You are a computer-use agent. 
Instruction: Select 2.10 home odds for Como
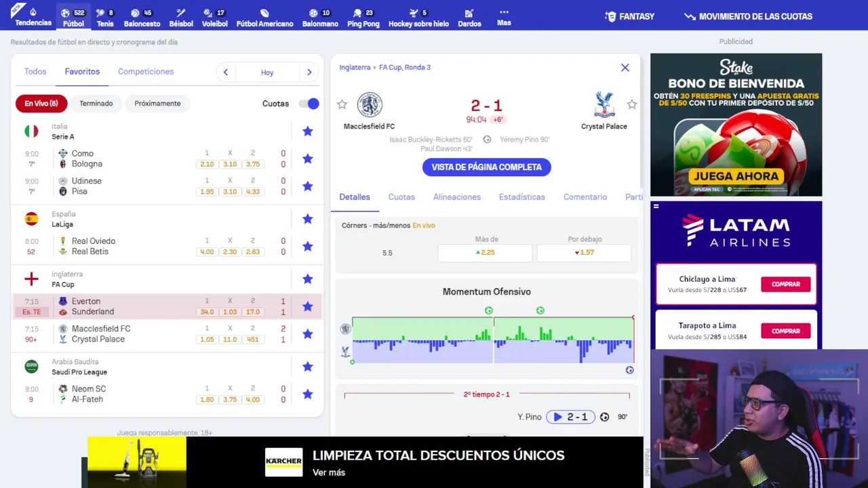(207, 164)
